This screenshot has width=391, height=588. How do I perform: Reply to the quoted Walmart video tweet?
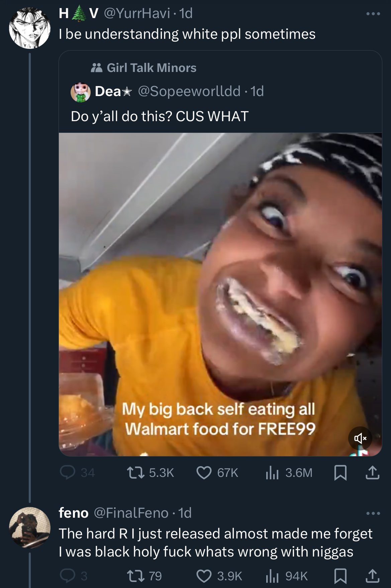tap(78, 473)
